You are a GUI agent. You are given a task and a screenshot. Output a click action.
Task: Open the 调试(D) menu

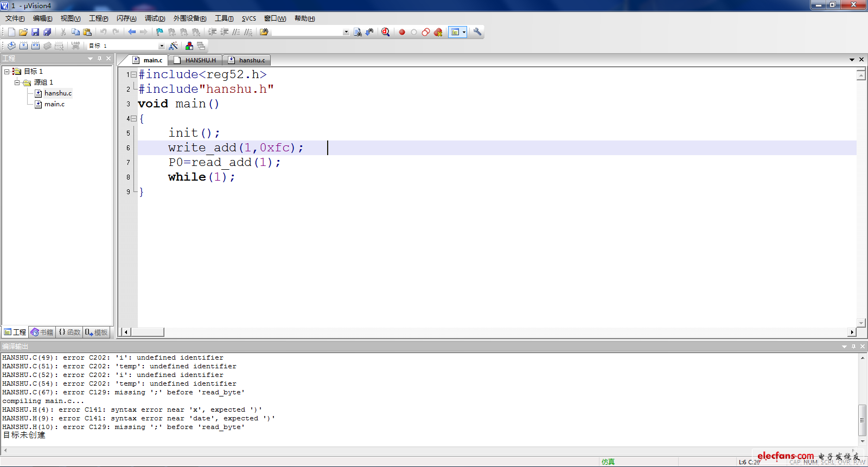click(155, 18)
